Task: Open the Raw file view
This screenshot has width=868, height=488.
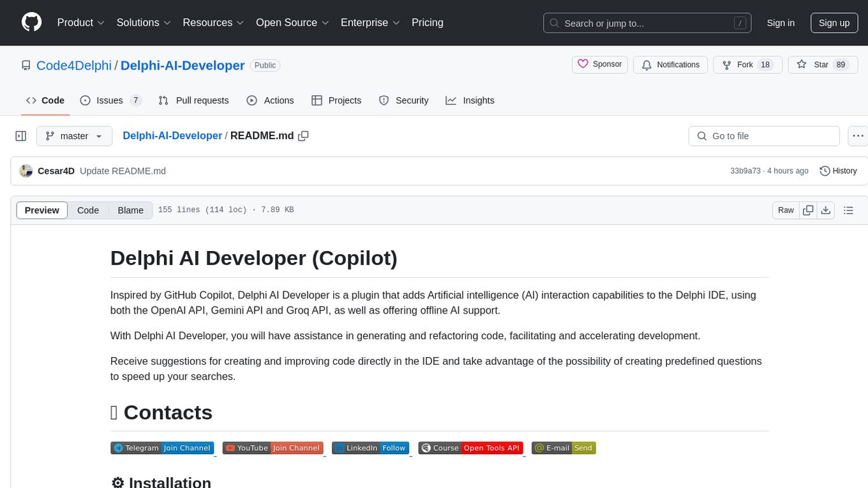Action: tap(786, 210)
